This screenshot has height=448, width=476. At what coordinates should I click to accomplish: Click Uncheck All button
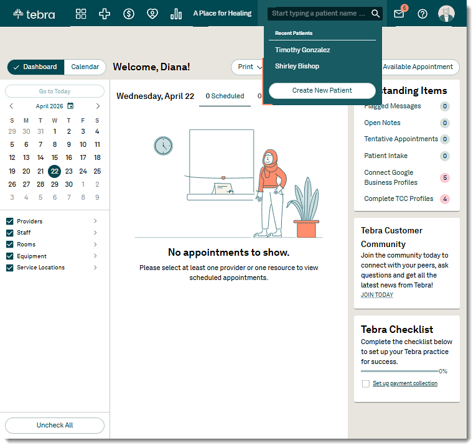pos(55,425)
